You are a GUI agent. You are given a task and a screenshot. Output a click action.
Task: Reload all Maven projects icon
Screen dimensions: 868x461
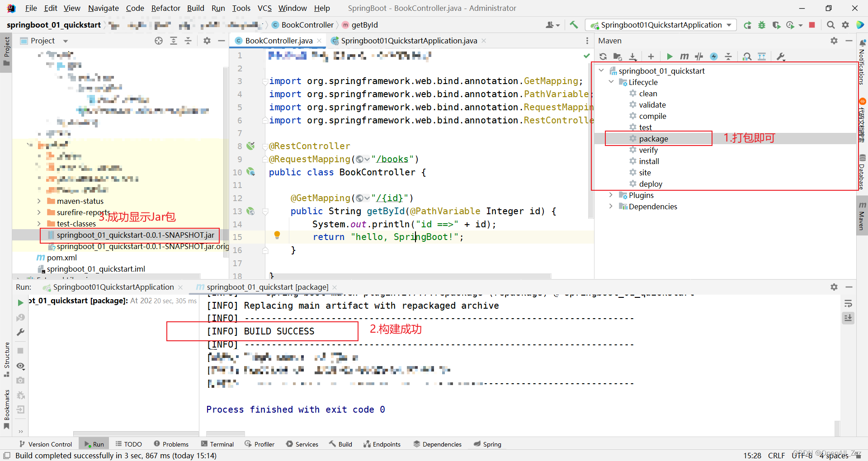603,56
